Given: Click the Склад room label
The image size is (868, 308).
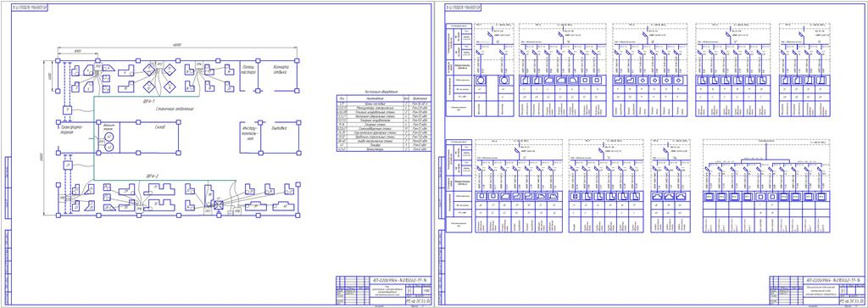Looking at the screenshot, I should coord(160,127).
